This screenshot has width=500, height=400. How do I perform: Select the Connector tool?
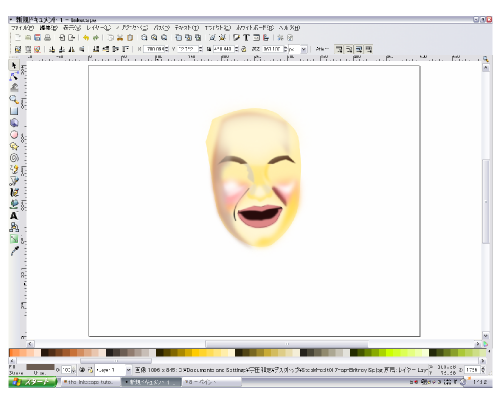click(14, 227)
